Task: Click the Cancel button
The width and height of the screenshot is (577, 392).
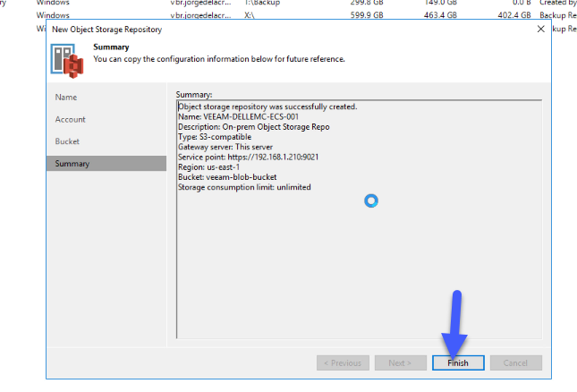Action: (515, 363)
